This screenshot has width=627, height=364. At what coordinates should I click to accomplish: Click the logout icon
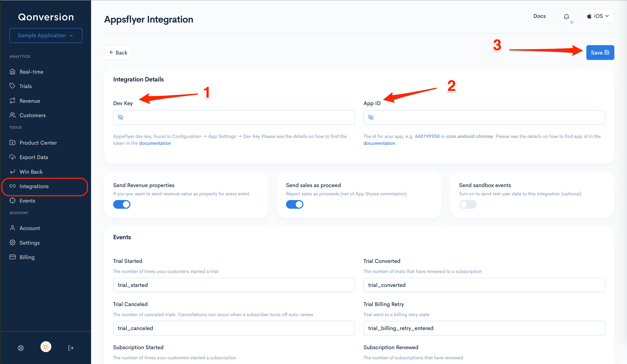(x=71, y=348)
